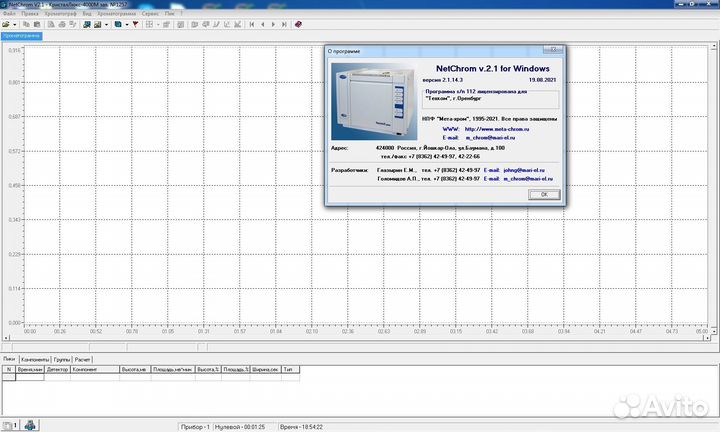Click the picture icon beside the monitor

[x=97, y=24]
